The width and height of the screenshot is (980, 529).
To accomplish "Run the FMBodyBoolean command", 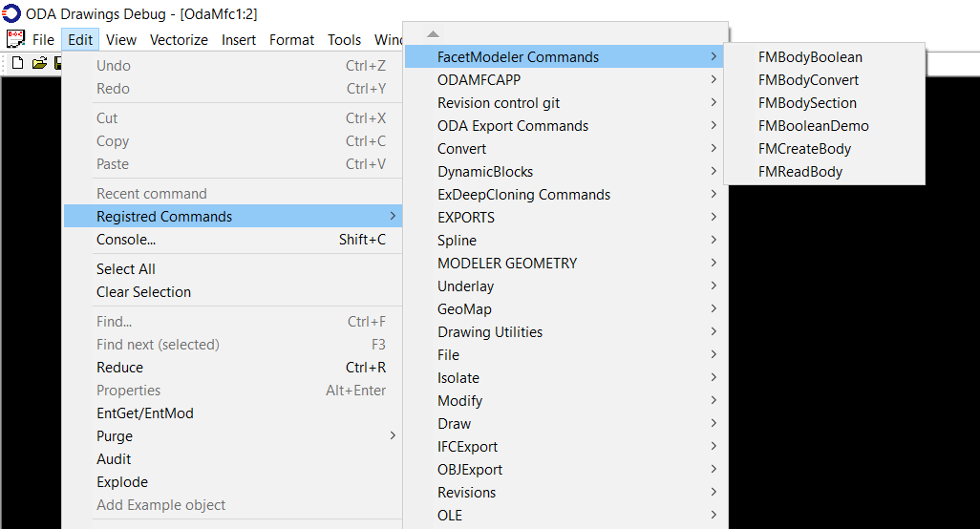I will pyautogui.click(x=824, y=57).
